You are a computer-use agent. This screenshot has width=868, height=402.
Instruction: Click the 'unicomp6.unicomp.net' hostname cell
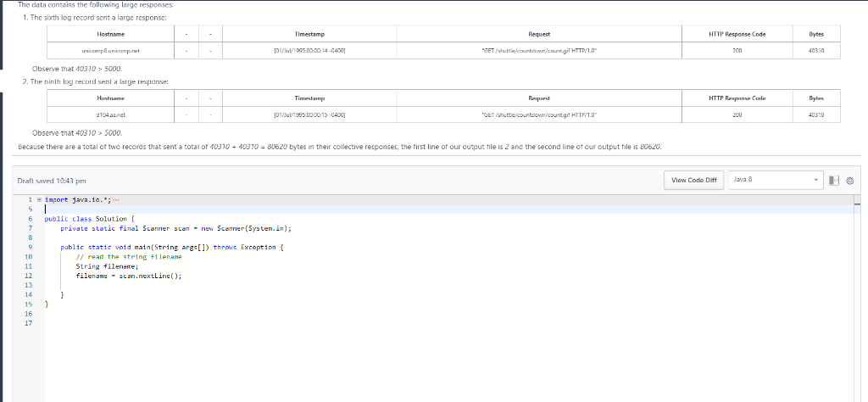coord(111,50)
